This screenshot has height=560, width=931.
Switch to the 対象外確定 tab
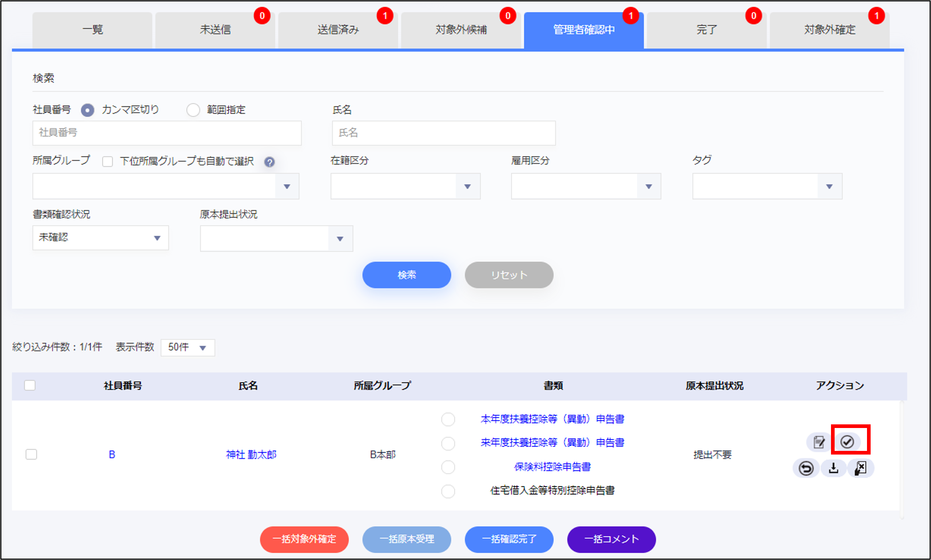829,29
